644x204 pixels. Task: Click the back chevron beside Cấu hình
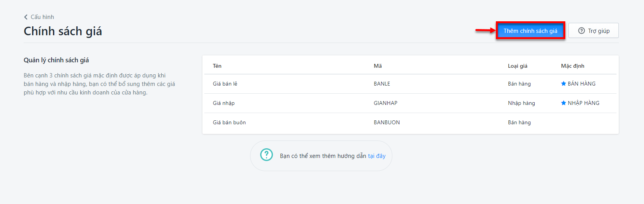click(26, 17)
